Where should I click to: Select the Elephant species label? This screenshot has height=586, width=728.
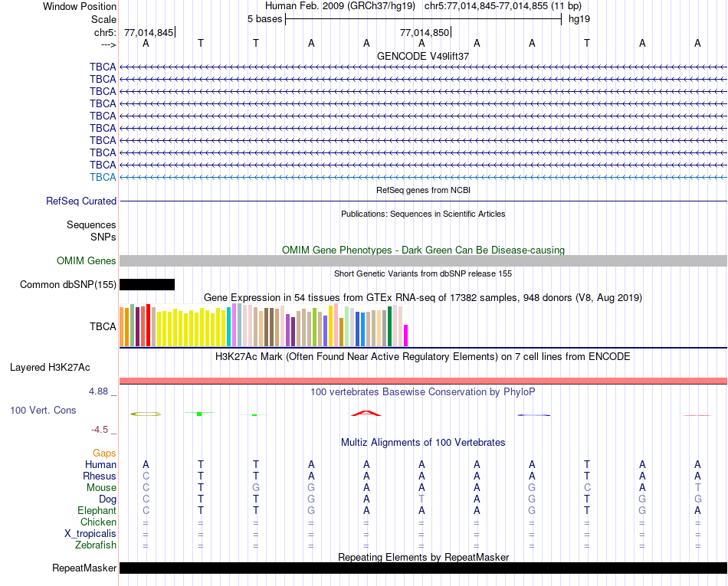(x=97, y=510)
